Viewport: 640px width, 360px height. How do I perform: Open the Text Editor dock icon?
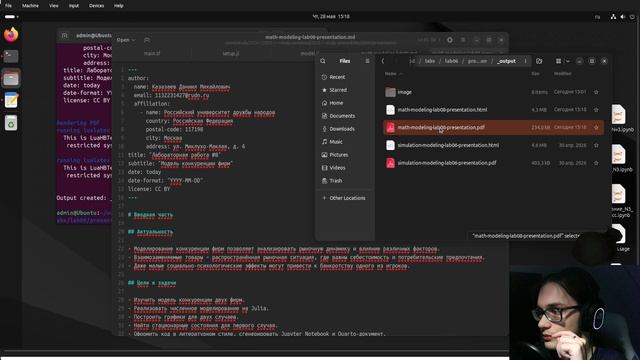(x=11, y=100)
